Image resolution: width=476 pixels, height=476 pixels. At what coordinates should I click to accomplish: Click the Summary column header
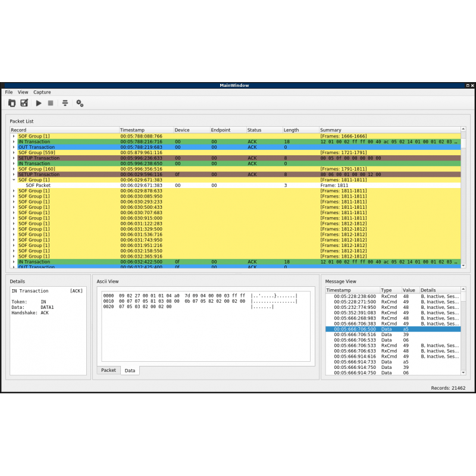(x=390, y=130)
